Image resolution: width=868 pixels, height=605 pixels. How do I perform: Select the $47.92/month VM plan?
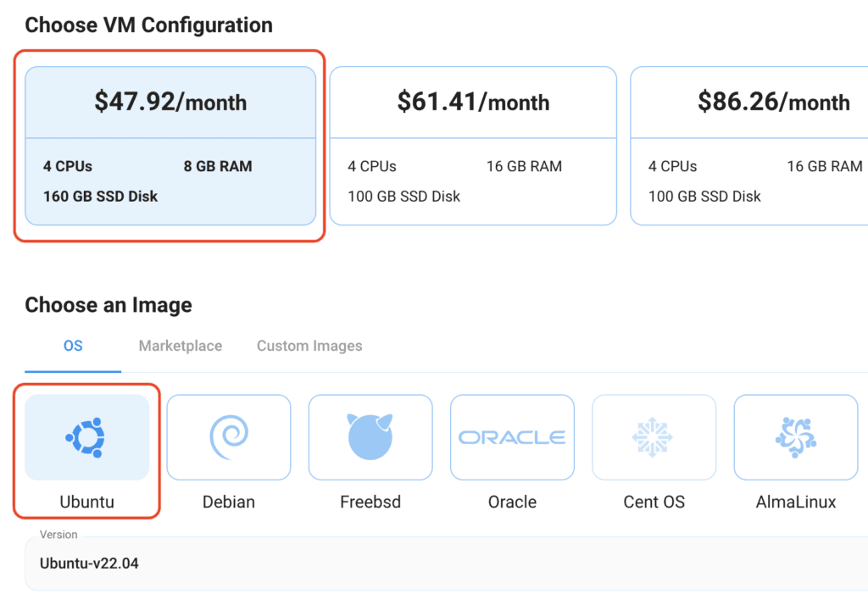(x=170, y=103)
